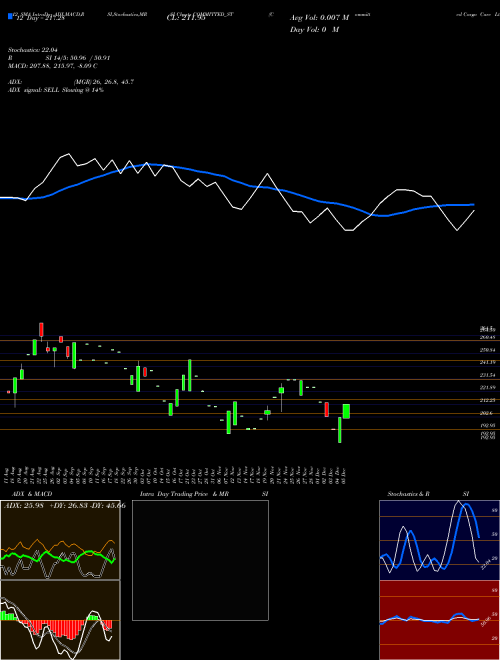Open the MACD histogram chart panel
This screenshot has width=500, height=660.
pos(60,620)
